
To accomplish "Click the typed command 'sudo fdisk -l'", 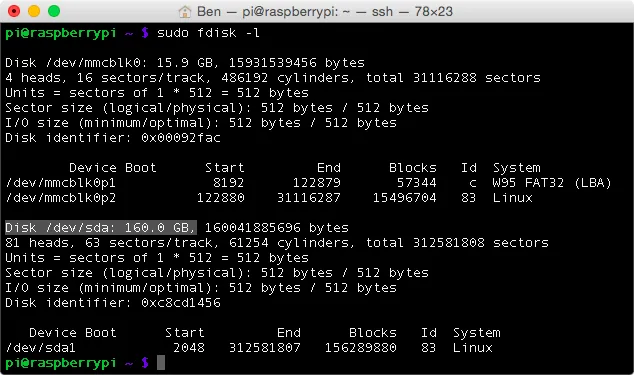I will coord(208,33).
